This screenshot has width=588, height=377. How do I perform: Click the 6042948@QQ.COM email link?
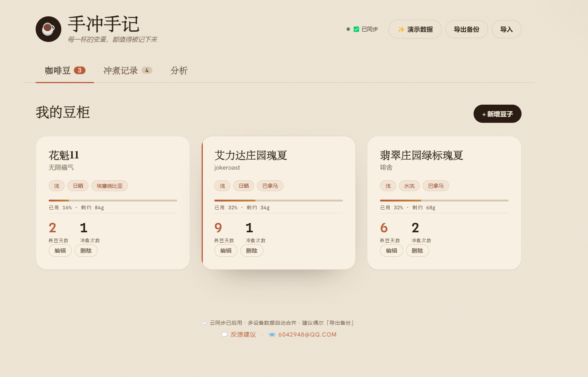click(x=307, y=334)
